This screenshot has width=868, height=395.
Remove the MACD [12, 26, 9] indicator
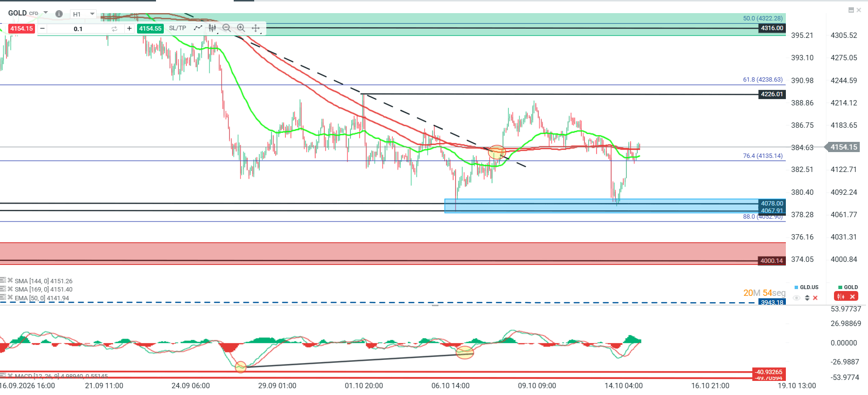click(10, 376)
